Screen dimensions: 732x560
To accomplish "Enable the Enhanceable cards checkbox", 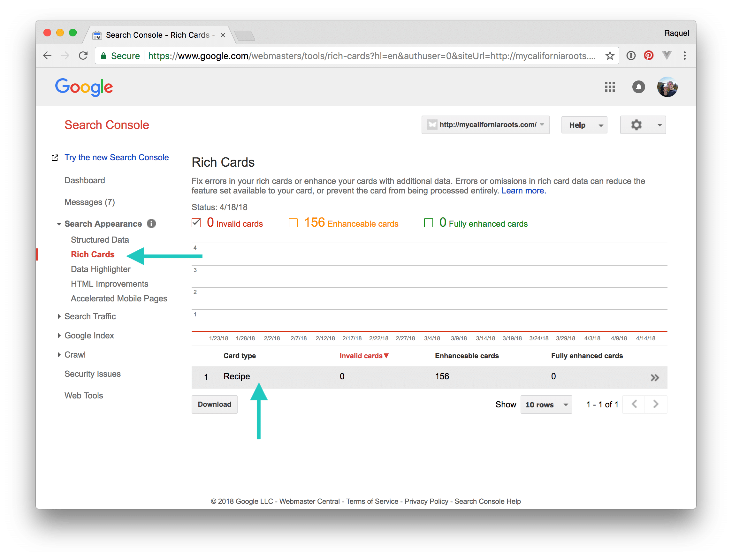I will pyautogui.click(x=293, y=223).
